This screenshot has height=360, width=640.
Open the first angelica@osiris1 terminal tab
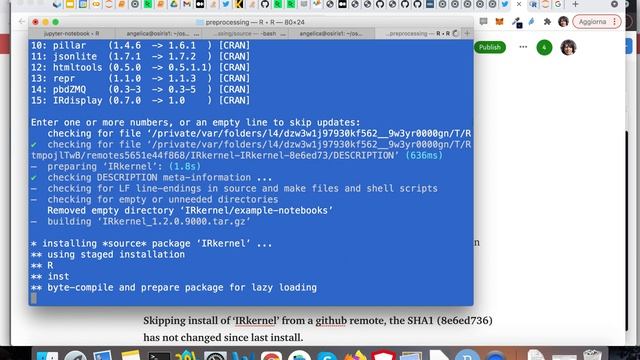(x=159, y=33)
